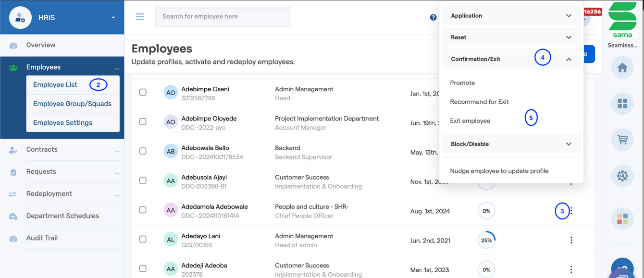Viewport: 644px width, 278px height.
Task: Click the Mar. 1st, 2023 date cell
Action: click(430, 269)
